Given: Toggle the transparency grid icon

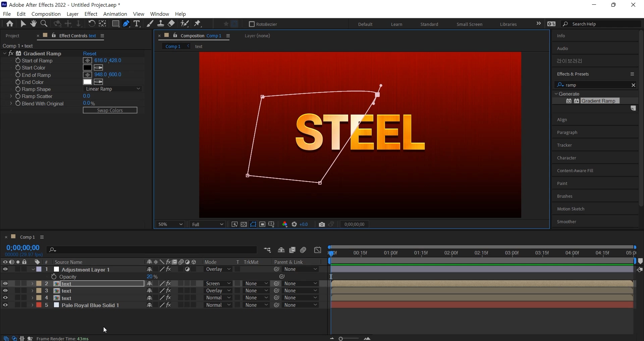Looking at the screenshot, I should 244,225.
